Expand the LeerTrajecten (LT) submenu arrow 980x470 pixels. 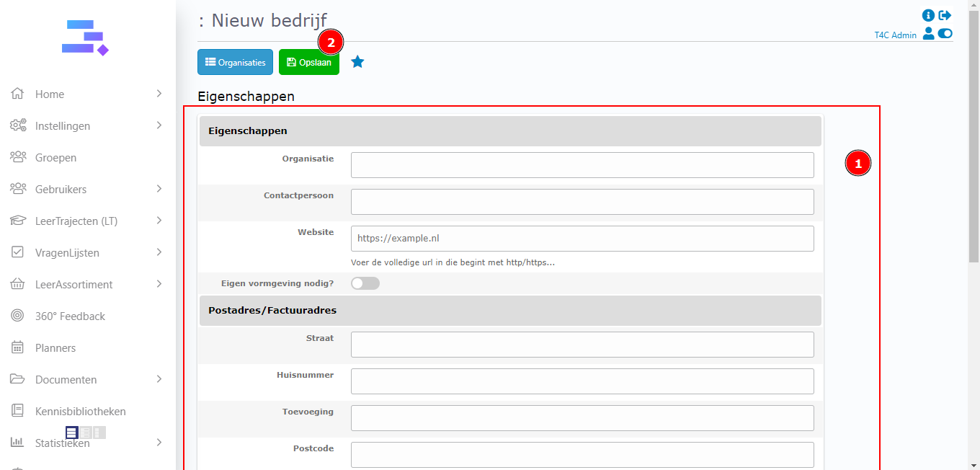pos(159,221)
